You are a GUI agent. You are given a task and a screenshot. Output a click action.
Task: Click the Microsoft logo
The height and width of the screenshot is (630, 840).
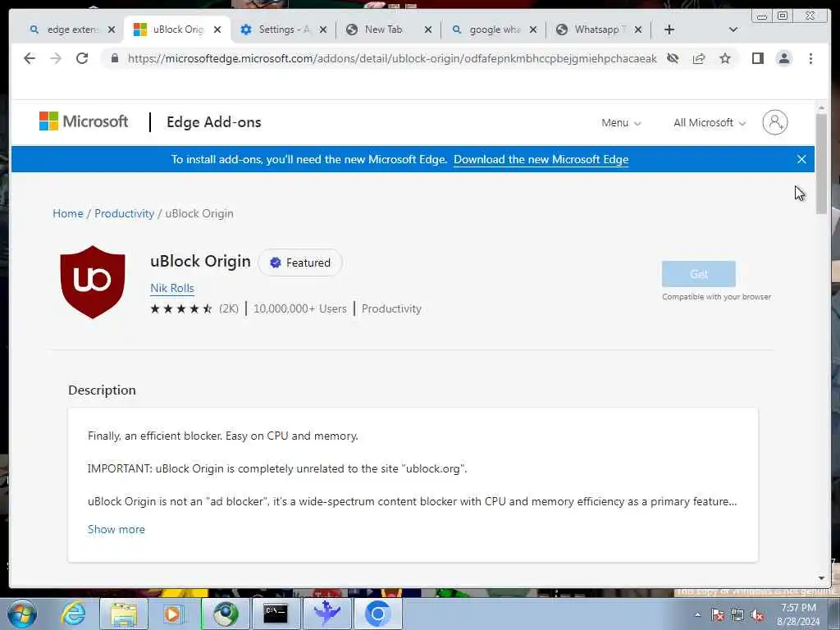click(x=84, y=121)
